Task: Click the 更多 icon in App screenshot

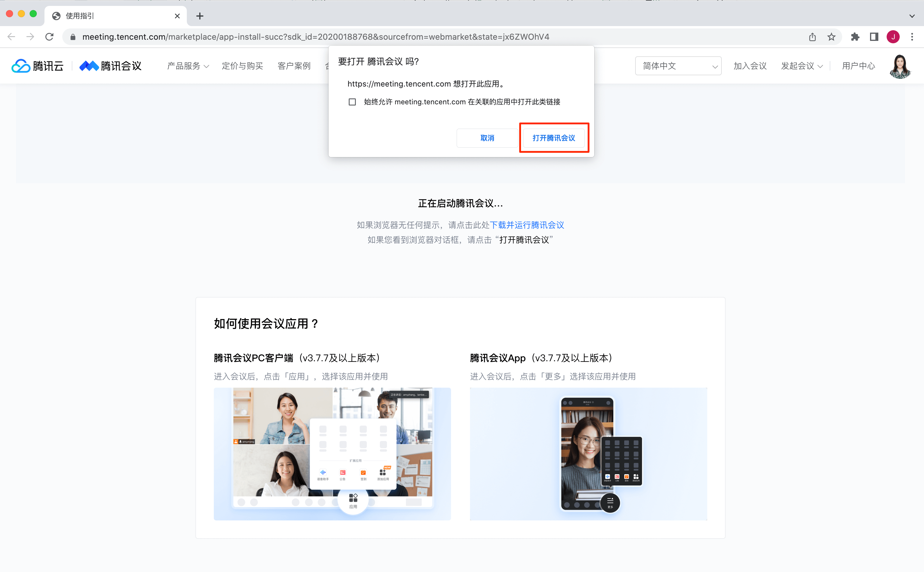Action: (610, 503)
